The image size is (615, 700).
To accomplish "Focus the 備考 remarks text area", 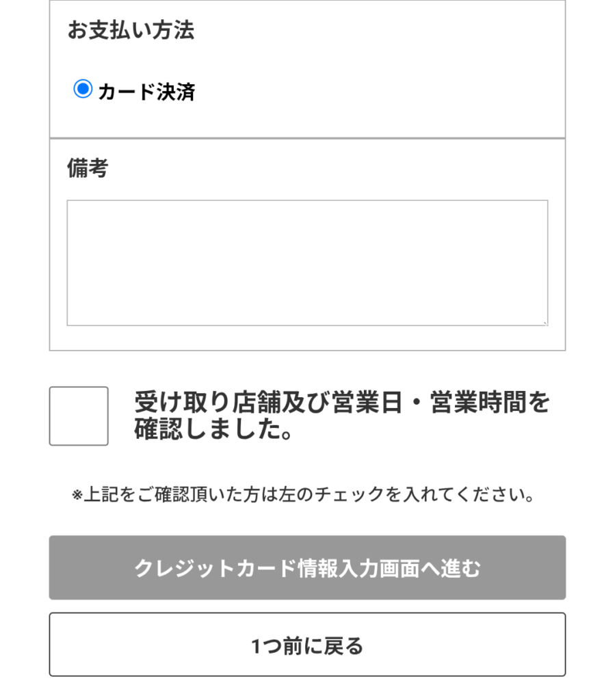I will (x=307, y=263).
